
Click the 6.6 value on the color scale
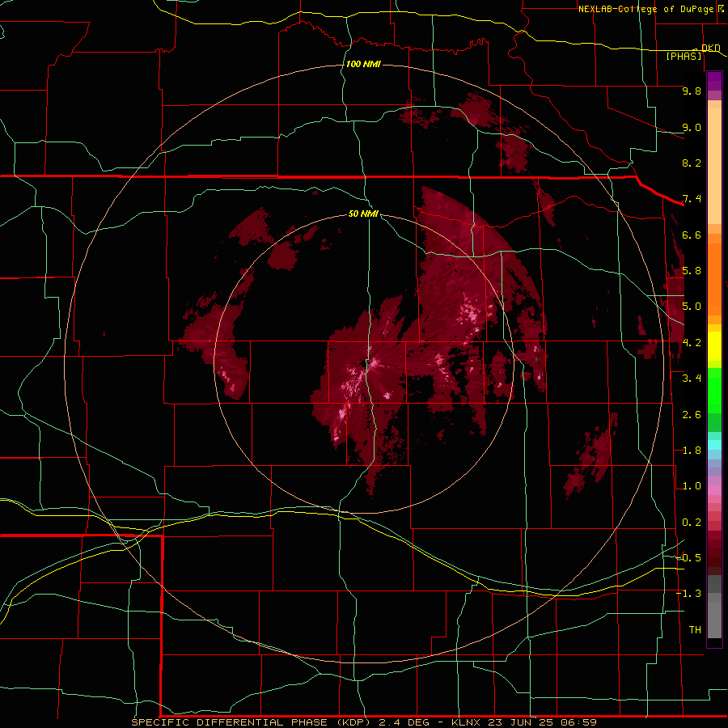point(692,235)
